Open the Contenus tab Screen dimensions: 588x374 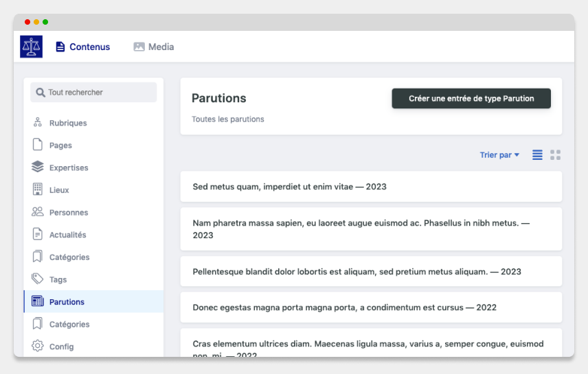pos(83,47)
